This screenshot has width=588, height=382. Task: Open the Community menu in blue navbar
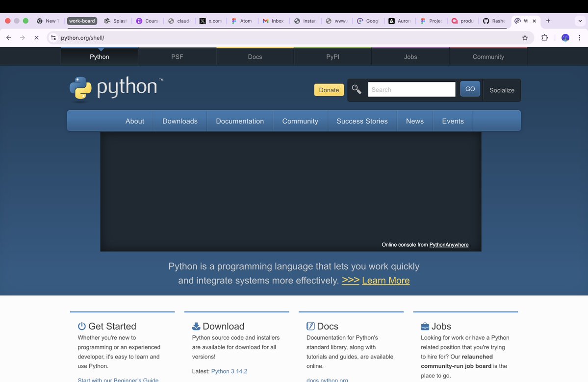pos(300,121)
